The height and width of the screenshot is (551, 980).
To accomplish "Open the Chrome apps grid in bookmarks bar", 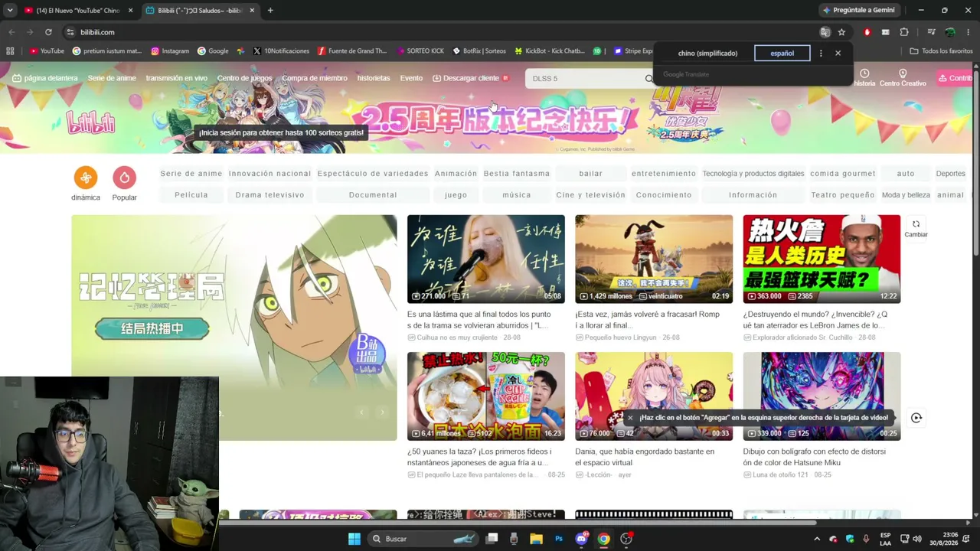I will 10,51.
